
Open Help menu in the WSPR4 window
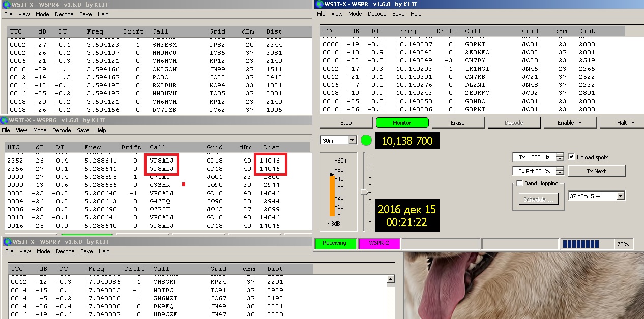pos(103,14)
